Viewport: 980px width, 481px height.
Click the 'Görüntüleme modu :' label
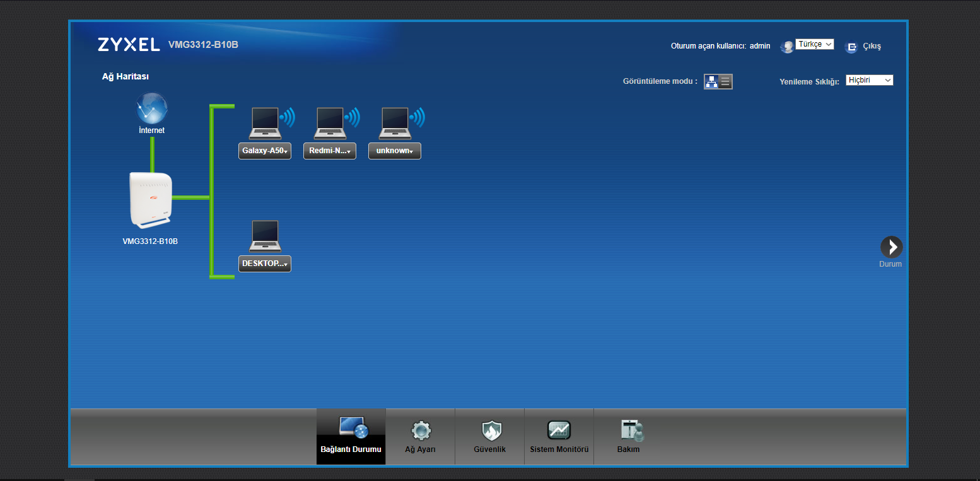pos(660,81)
